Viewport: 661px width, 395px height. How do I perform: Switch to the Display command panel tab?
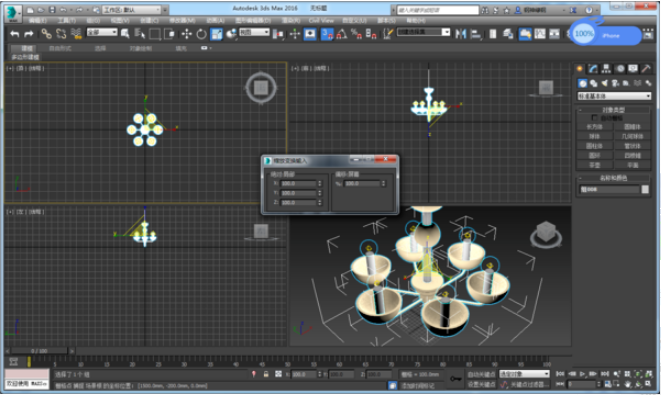633,69
